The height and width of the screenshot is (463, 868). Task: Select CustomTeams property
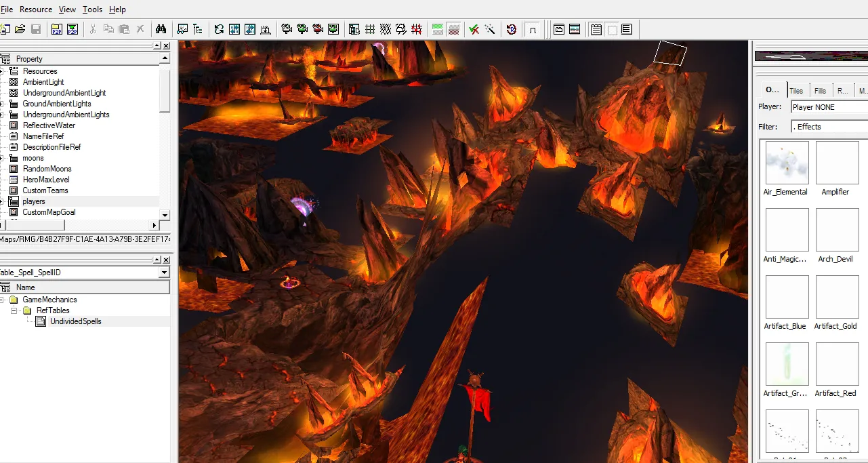tap(45, 190)
